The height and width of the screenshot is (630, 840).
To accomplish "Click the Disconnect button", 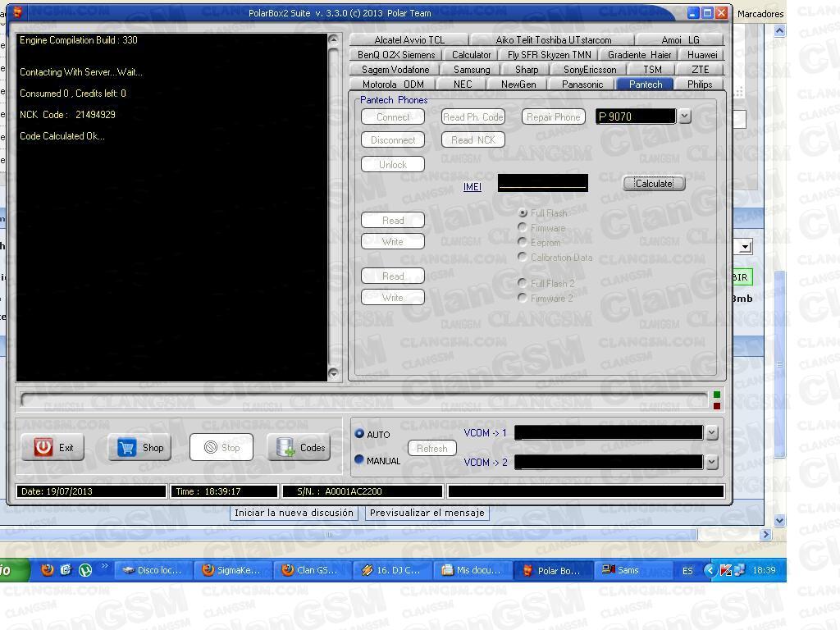I will click(393, 139).
